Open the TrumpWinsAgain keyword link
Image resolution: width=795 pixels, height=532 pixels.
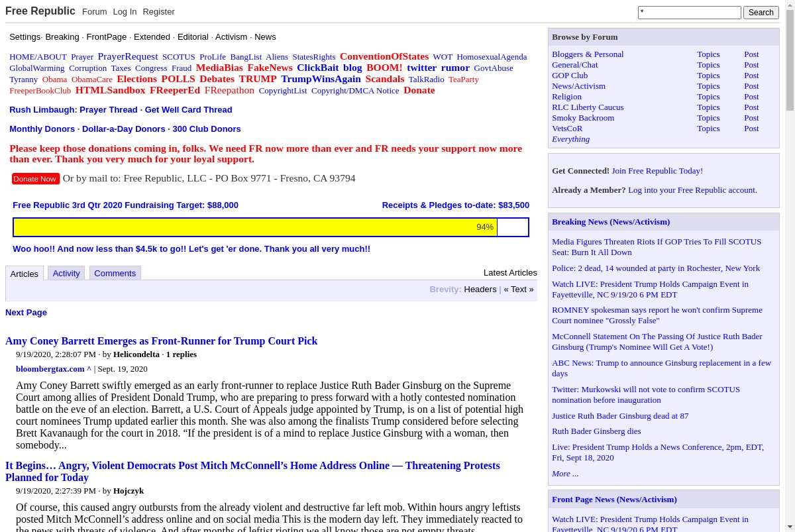(x=321, y=79)
